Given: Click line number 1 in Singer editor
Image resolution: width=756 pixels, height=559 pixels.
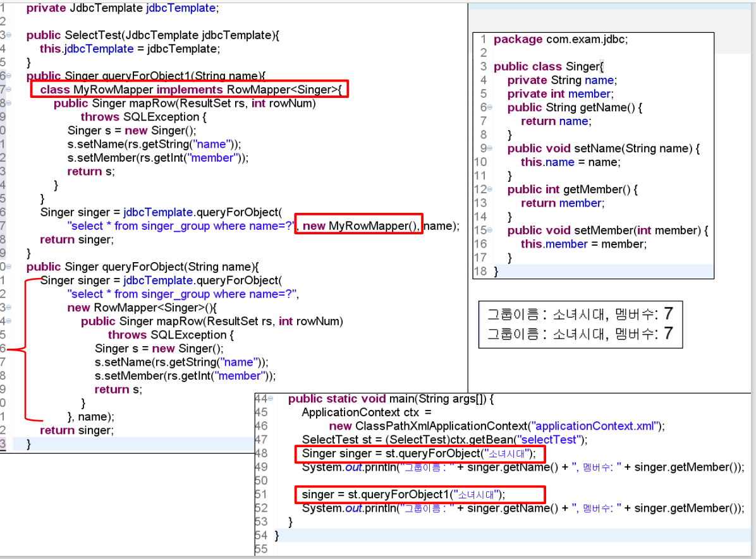Looking at the screenshot, I should [x=483, y=40].
